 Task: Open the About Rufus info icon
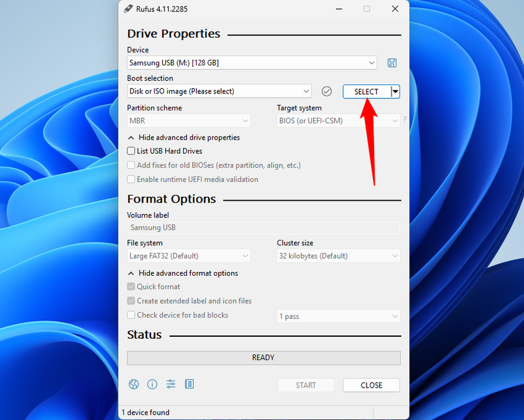click(x=152, y=384)
